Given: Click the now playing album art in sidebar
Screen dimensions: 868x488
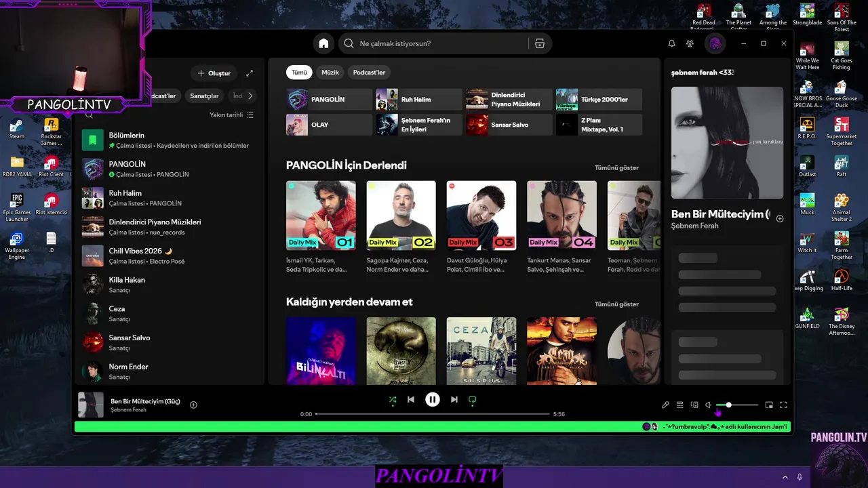Looking at the screenshot, I should (727, 142).
